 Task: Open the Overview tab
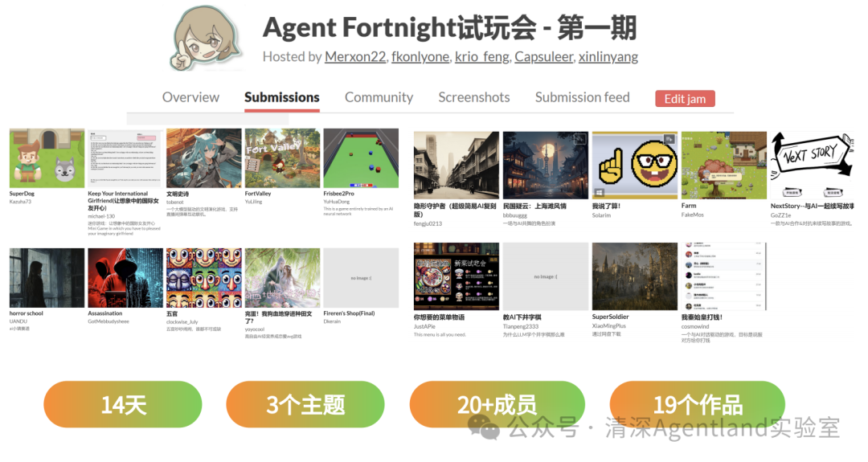[190, 97]
